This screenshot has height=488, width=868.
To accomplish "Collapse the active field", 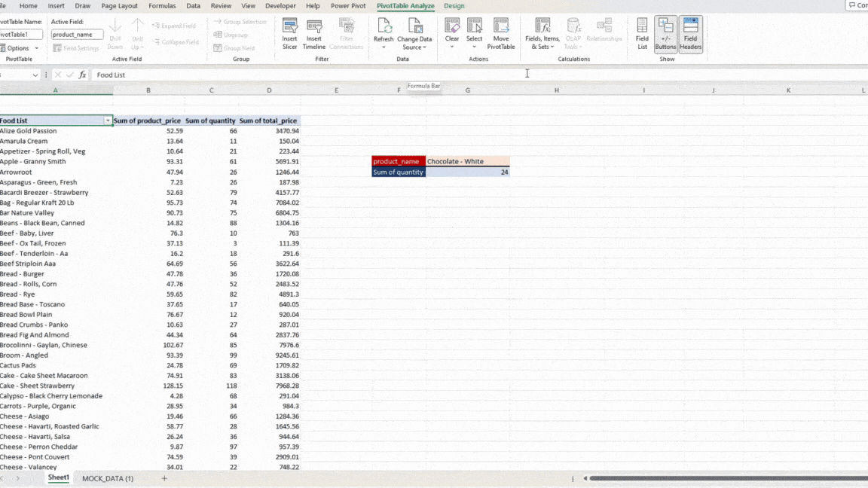I will [176, 41].
